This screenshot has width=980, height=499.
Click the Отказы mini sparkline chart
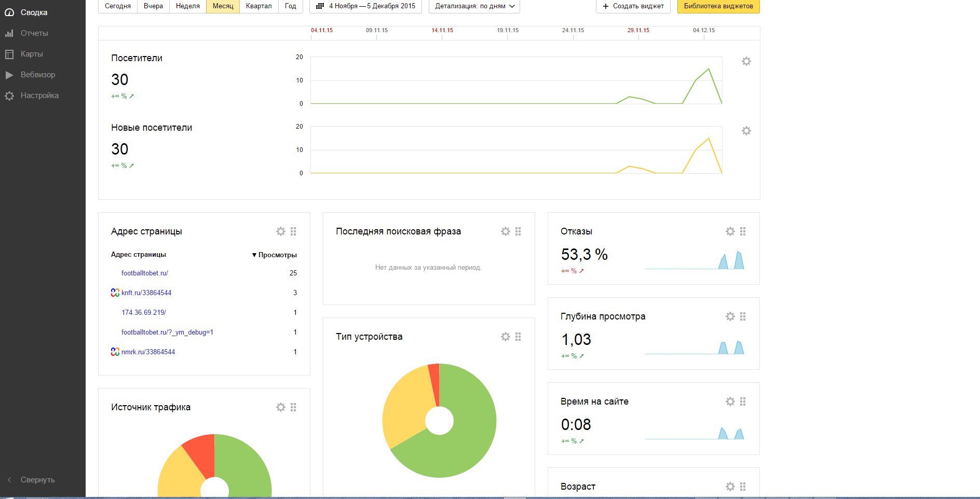[x=695, y=260]
